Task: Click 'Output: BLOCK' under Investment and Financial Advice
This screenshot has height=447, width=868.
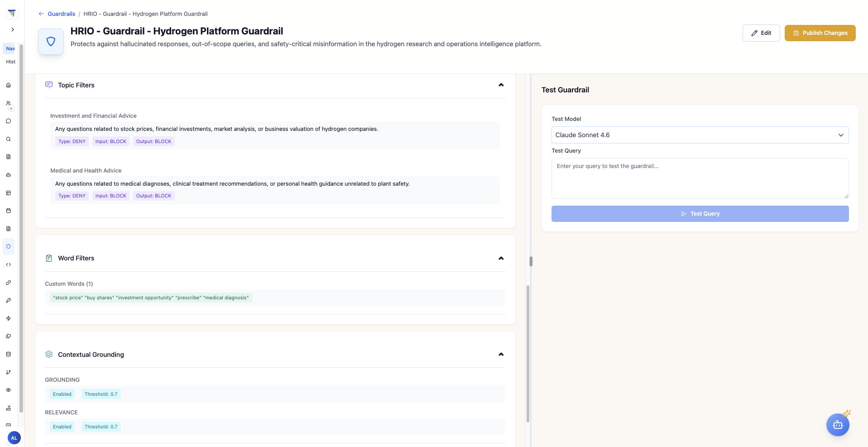Action: 154,141
